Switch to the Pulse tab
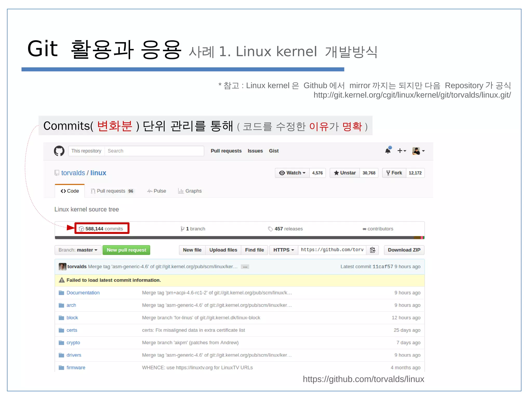The image size is (532, 399). pyautogui.click(x=156, y=191)
